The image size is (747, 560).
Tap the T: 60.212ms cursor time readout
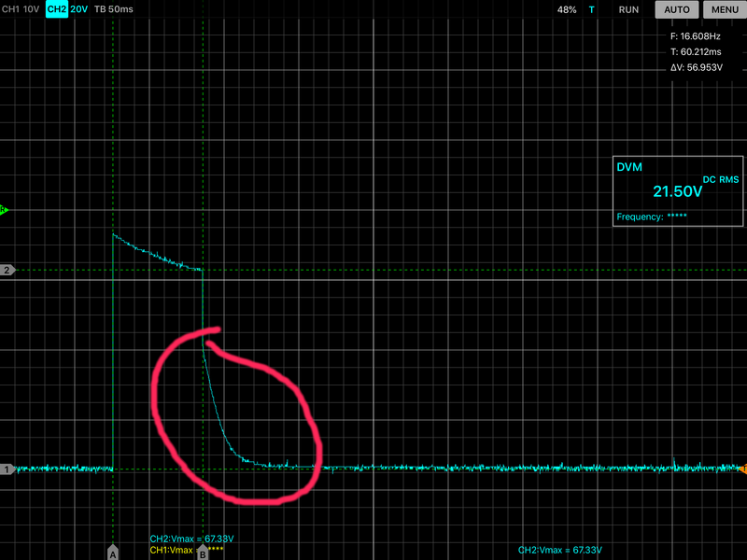696,52
